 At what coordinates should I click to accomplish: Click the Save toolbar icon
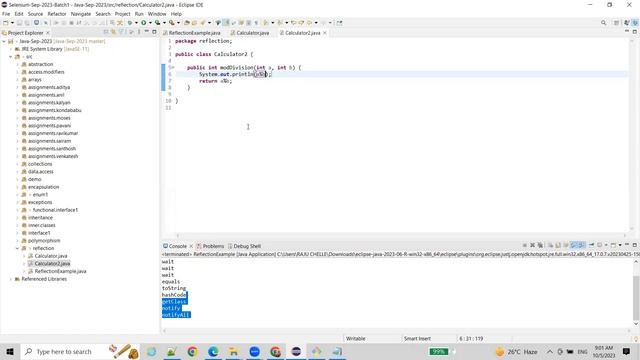coord(19,23)
